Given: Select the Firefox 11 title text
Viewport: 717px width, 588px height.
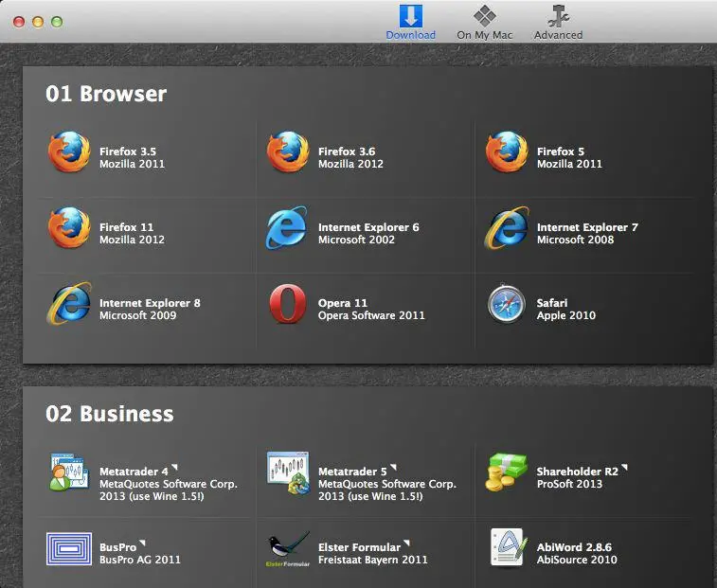Looking at the screenshot, I should coord(126,227).
